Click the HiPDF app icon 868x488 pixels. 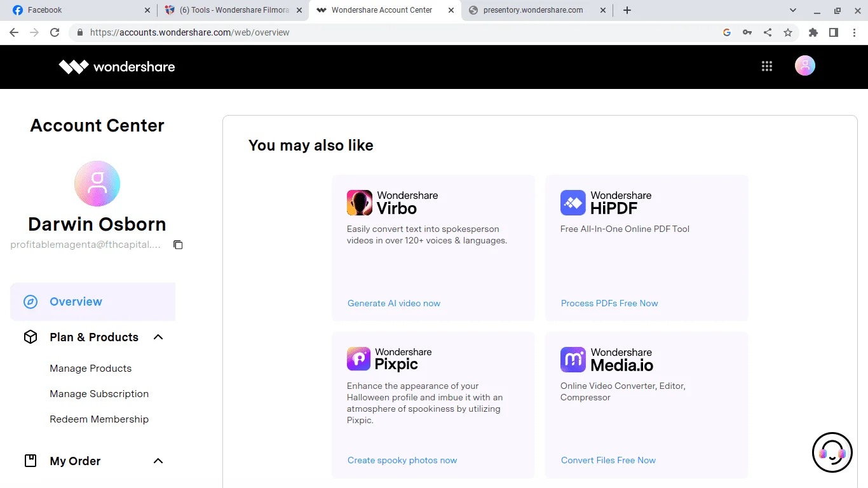tap(573, 203)
